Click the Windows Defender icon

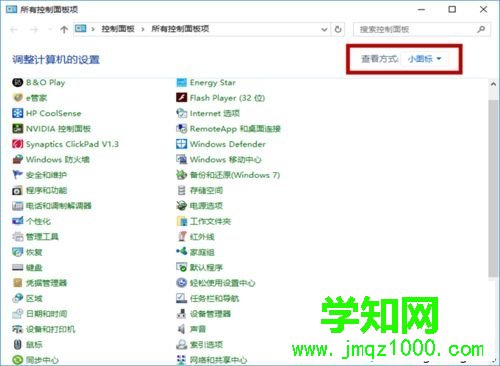click(x=181, y=144)
